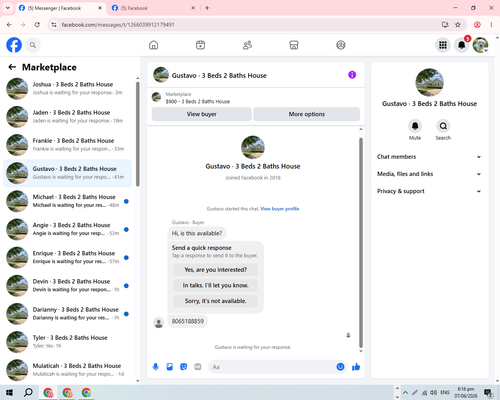Click Gustavo's house thumbnail in right panel
This screenshot has width=500, height=400.
429,82
